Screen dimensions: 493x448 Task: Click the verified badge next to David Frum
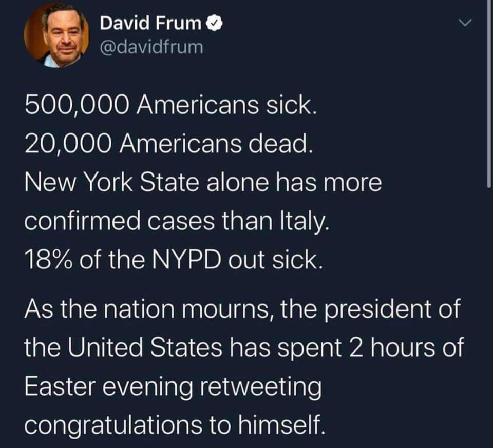pos(215,23)
